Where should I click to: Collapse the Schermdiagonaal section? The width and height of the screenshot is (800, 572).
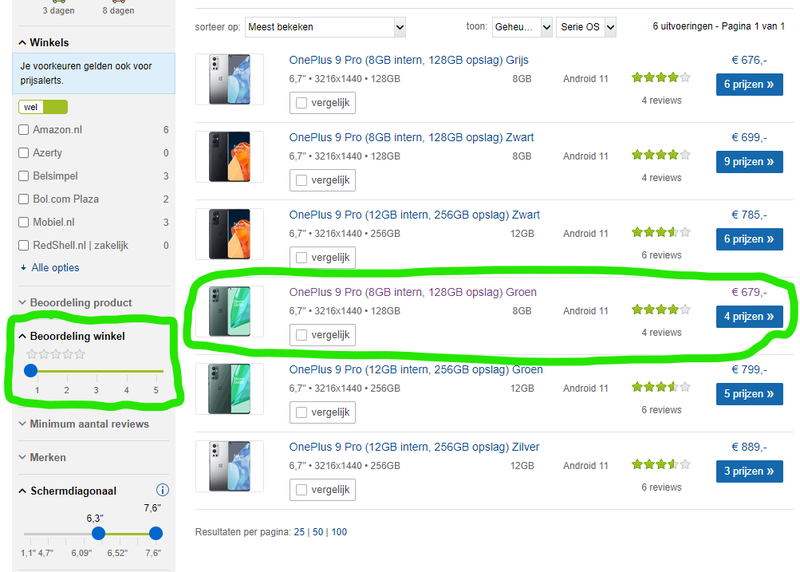[67, 491]
